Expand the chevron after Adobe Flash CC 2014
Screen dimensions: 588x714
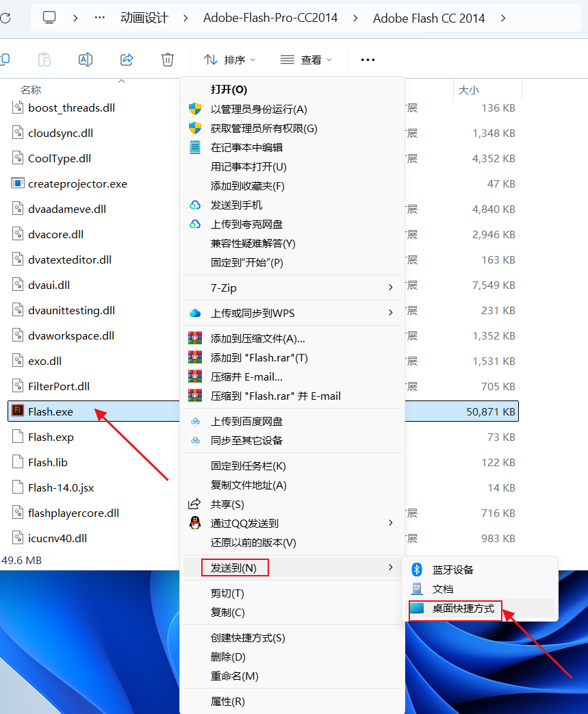pos(503,18)
